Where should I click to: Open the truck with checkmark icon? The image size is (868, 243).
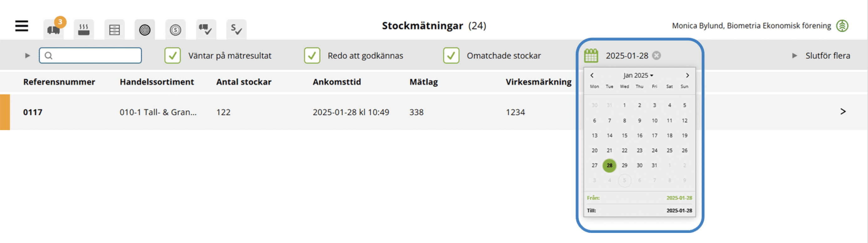coord(206,29)
